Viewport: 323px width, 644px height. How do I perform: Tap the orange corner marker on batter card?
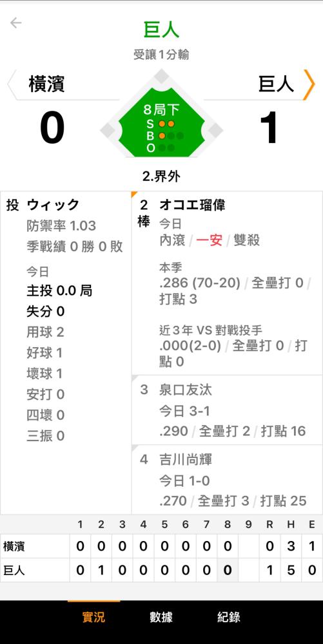[x=134, y=194]
